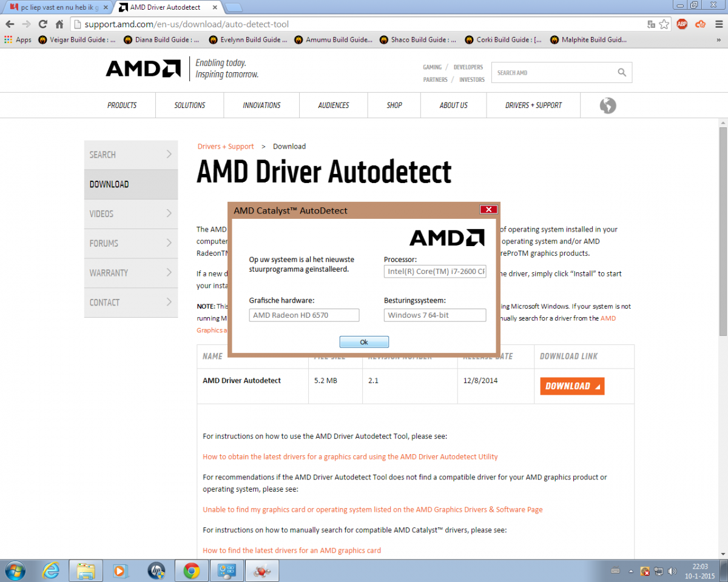This screenshot has width=728, height=582.
Task: Open the Shop menu
Action: coord(394,105)
